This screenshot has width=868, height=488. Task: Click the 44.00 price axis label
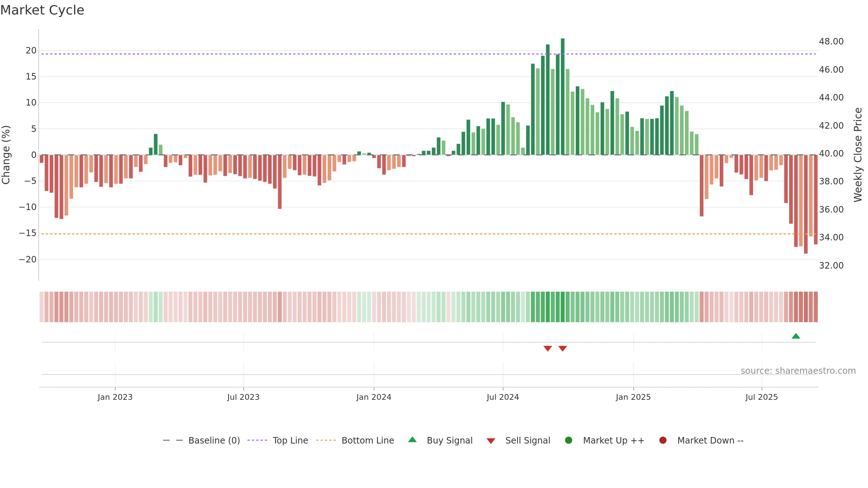click(x=831, y=98)
